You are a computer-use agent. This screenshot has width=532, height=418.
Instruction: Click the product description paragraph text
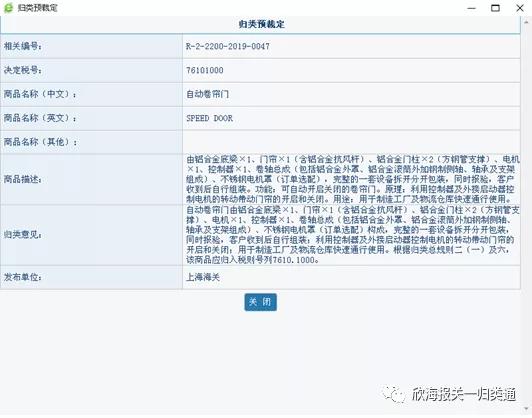click(353, 179)
